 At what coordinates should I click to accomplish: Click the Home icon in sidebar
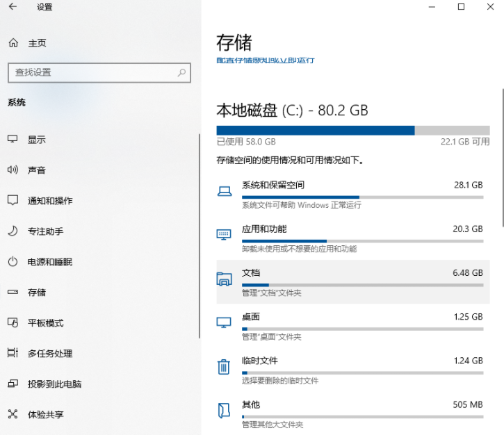(13, 43)
